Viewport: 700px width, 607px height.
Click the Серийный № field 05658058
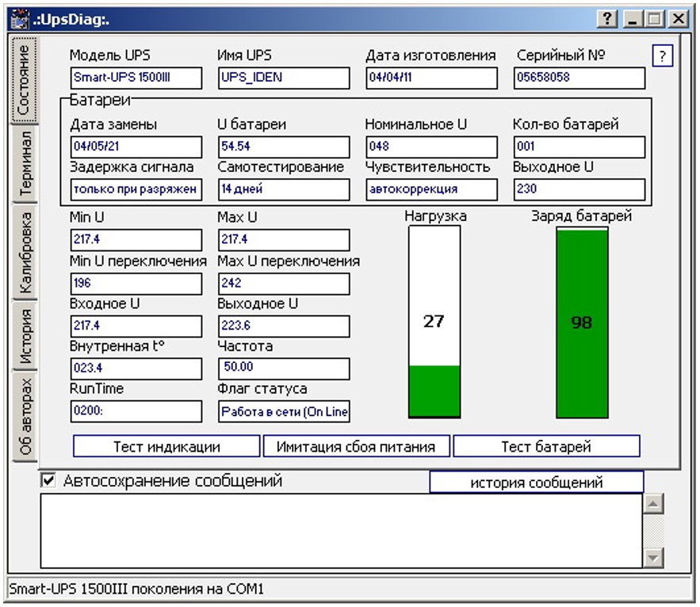(x=580, y=78)
